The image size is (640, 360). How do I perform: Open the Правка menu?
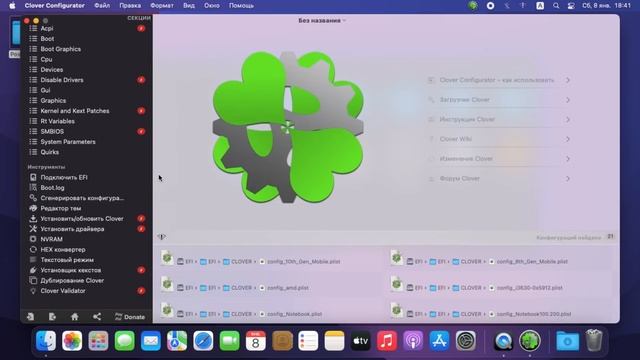click(x=130, y=6)
